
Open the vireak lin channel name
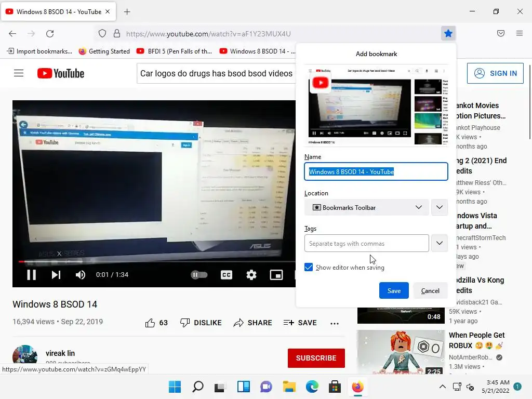[x=60, y=353]
